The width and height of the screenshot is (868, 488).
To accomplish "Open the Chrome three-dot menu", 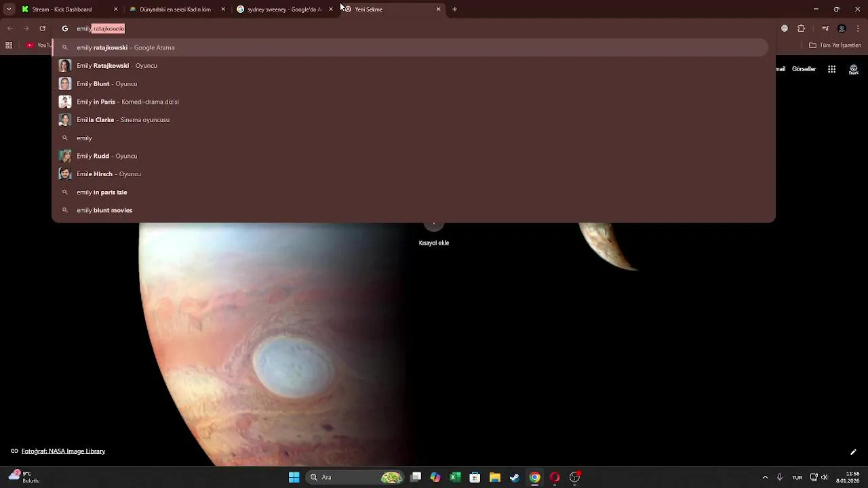I will click(859, 28).
